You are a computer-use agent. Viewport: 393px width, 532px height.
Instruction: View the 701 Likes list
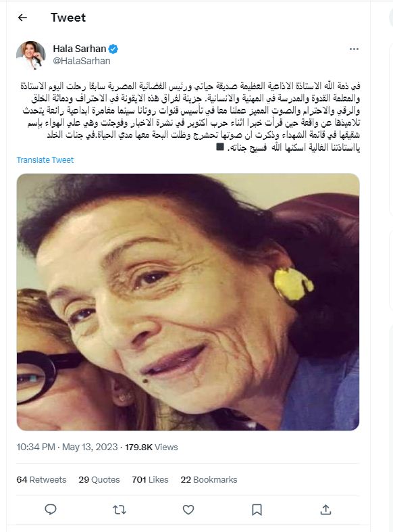point(150,480)
